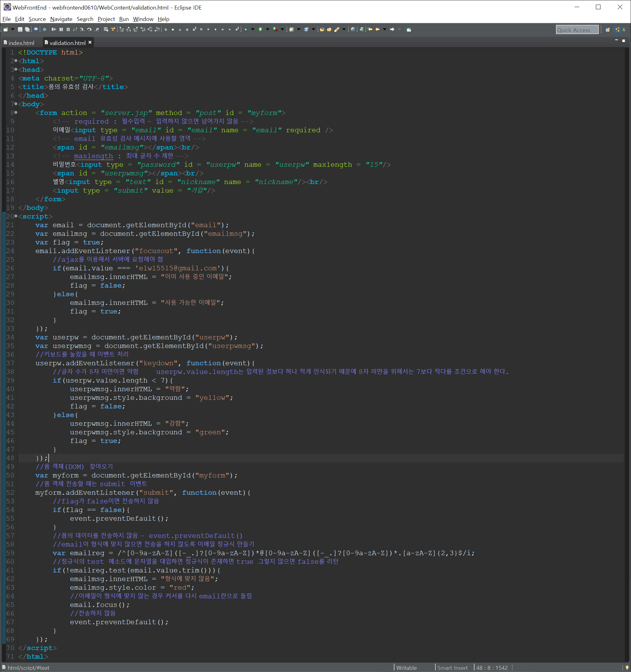Open a terminal with the blue monitor icon
The width and height of the screenshot is (631, 672).
click(36, 29)
